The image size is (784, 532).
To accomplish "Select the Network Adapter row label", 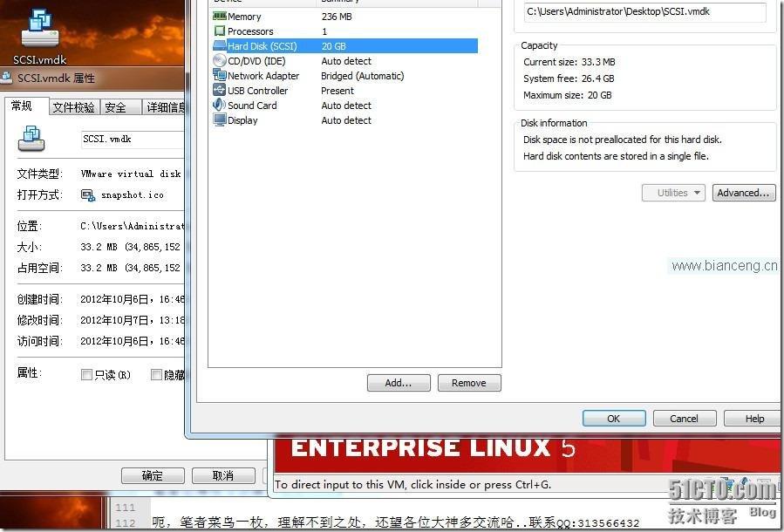I will tap(263, 76).
